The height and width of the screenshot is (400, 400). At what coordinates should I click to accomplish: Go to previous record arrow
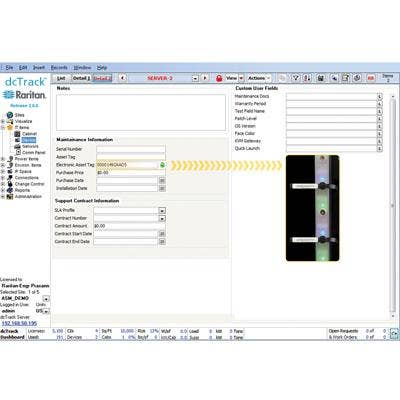click(x=123, y=78)
